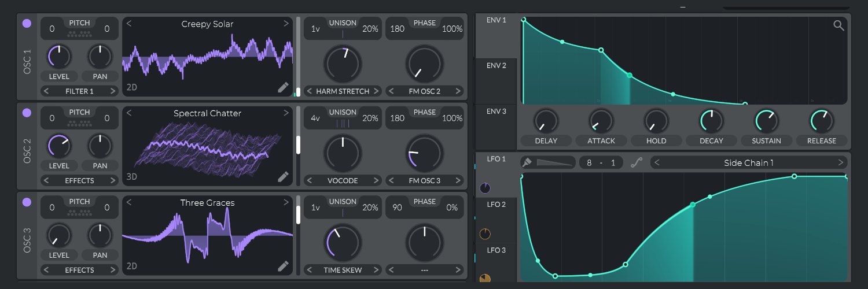Select the LFO 2 tab
This screenshot has width=868, height=289.
(496, 220)
